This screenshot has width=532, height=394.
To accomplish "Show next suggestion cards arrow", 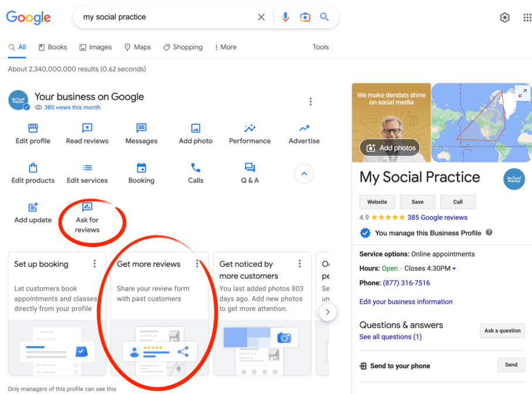I will 328,312.
